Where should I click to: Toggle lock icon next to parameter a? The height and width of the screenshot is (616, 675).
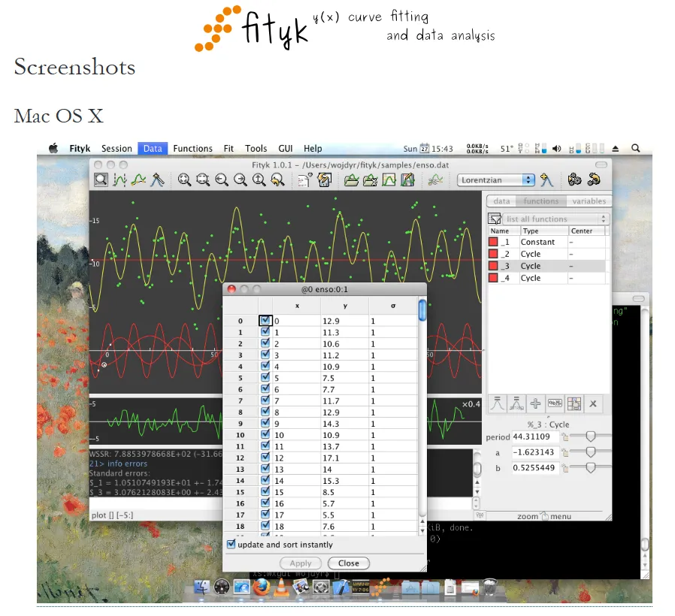(565, 452)
